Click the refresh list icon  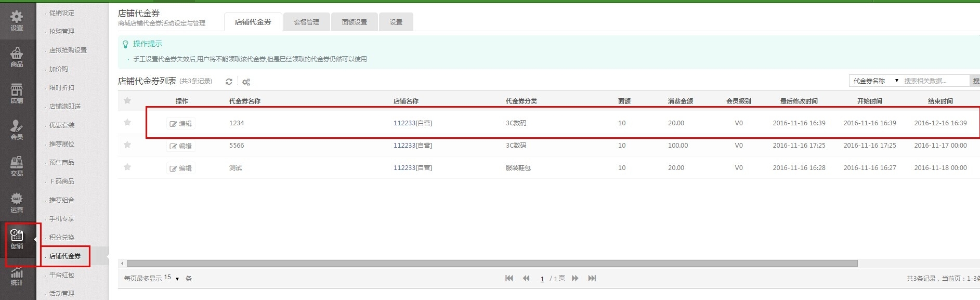pos(229,82)
